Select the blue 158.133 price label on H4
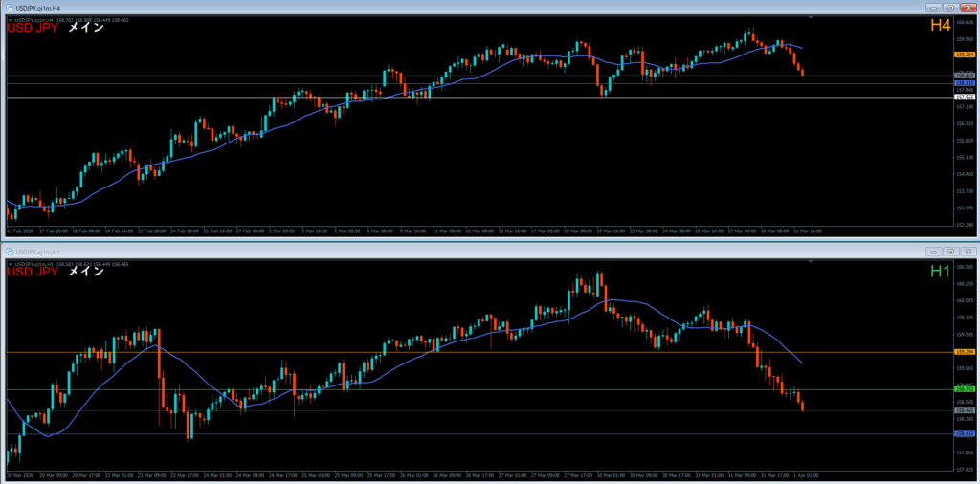Viewport: 980px width, 484px height. tap(964, 83)
